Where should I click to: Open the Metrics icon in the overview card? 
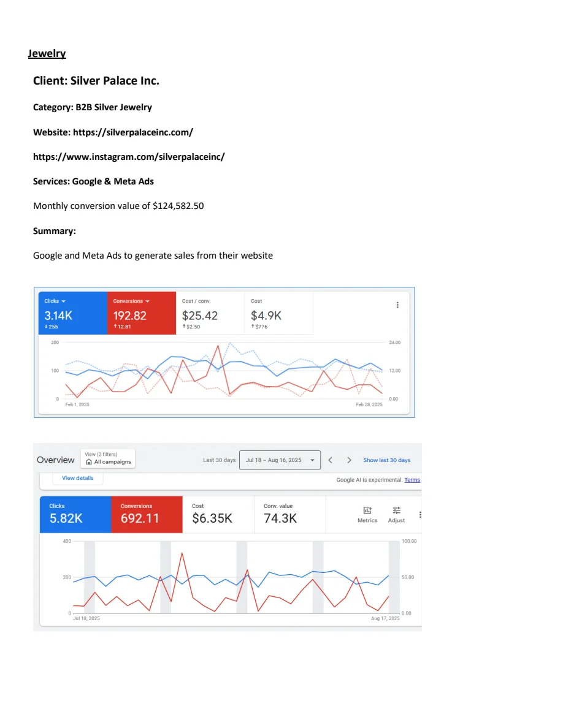(367, 510)
